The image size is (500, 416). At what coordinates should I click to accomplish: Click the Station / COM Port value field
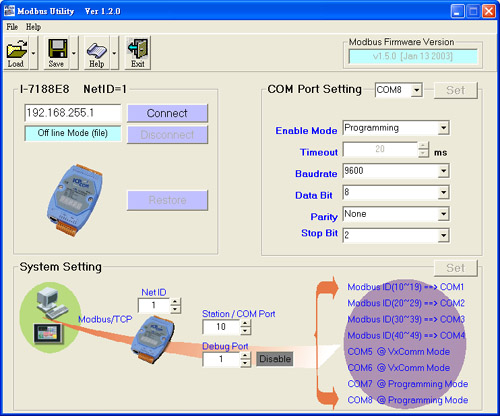221,327
